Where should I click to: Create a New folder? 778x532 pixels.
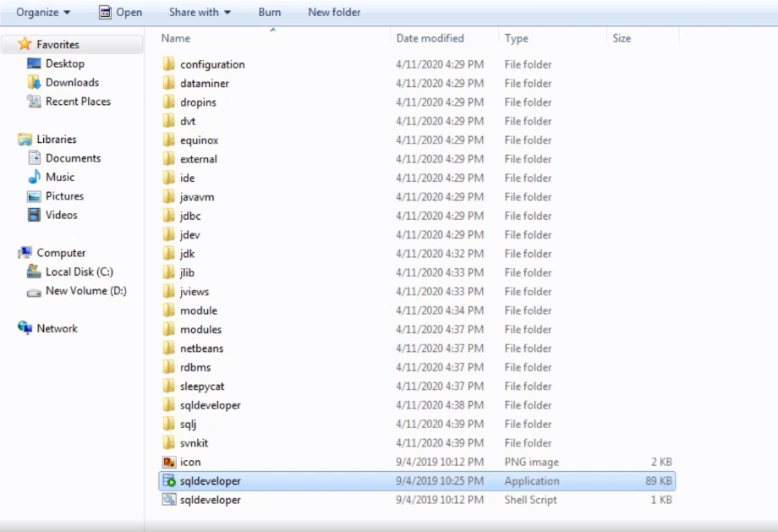point(334,12)
